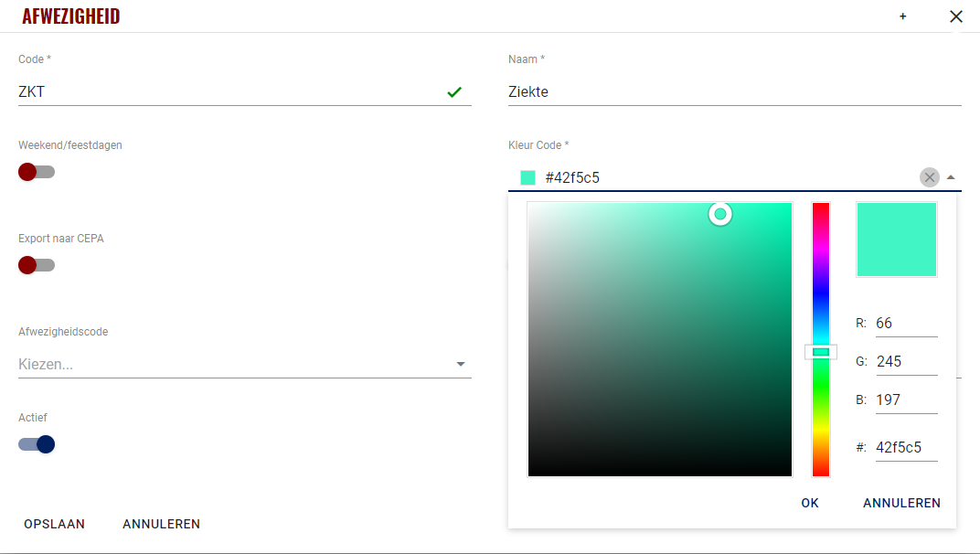The image size is (980, 554).
Task: Click the small color swatch next to #42f5c5
Action: click(527, 177)
